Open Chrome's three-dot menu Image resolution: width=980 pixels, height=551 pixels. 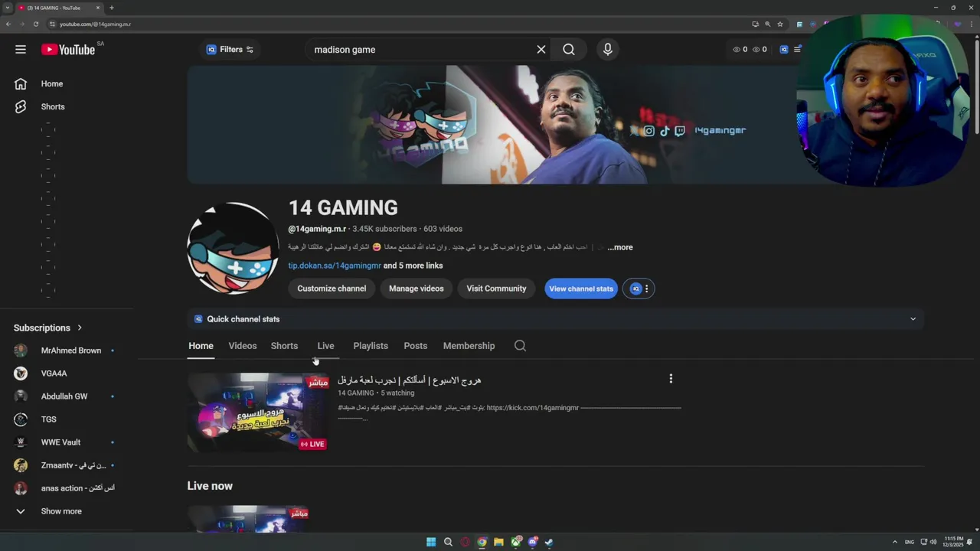tap(971, 24)
